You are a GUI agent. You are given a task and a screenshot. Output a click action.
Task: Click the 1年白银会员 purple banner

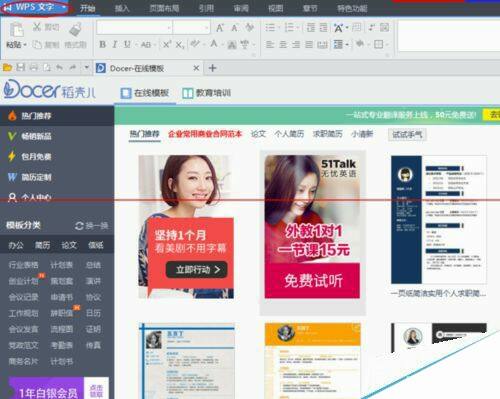46,388
